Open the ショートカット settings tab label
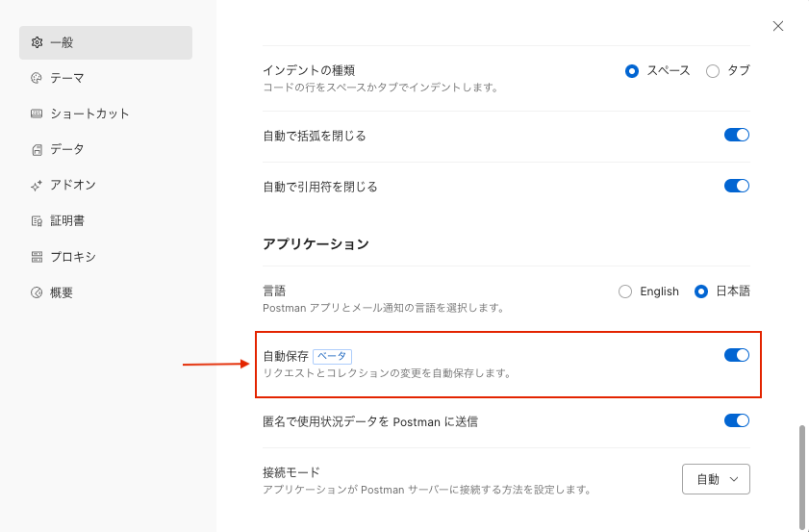This screenshot has width=809, height=532. [x=89, y=114]
